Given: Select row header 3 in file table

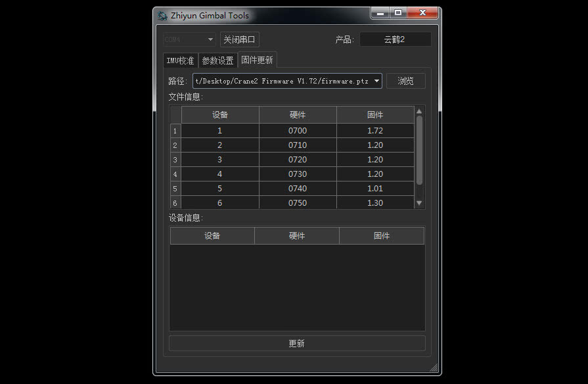Looking at the screenshot, I should [175, 160].
